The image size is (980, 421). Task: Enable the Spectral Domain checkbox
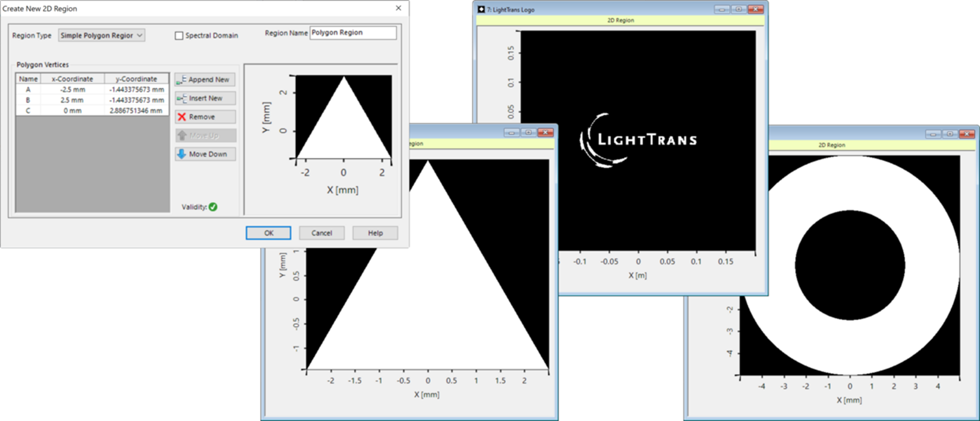[x=179, y=36]
